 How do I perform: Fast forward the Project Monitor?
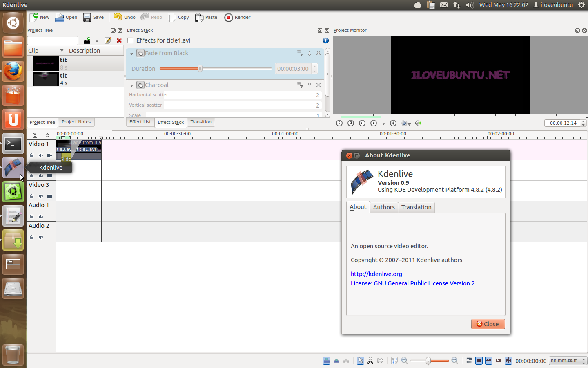click(x=393, y=123)
